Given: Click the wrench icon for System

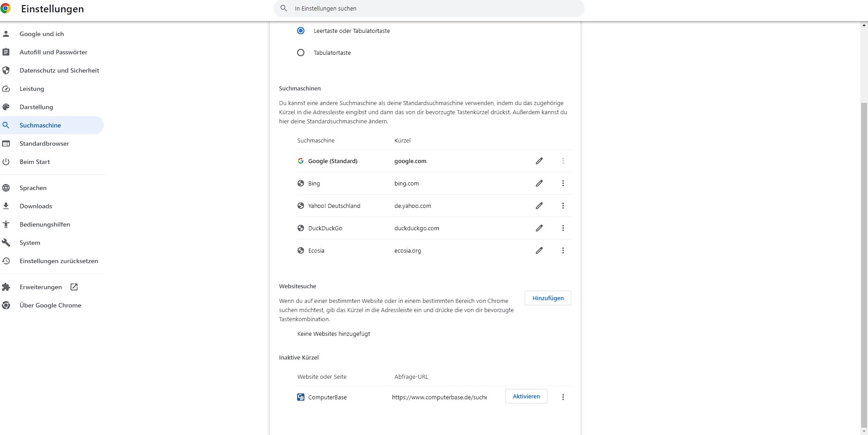Looking at the screenshot, I should click(6, 243).
